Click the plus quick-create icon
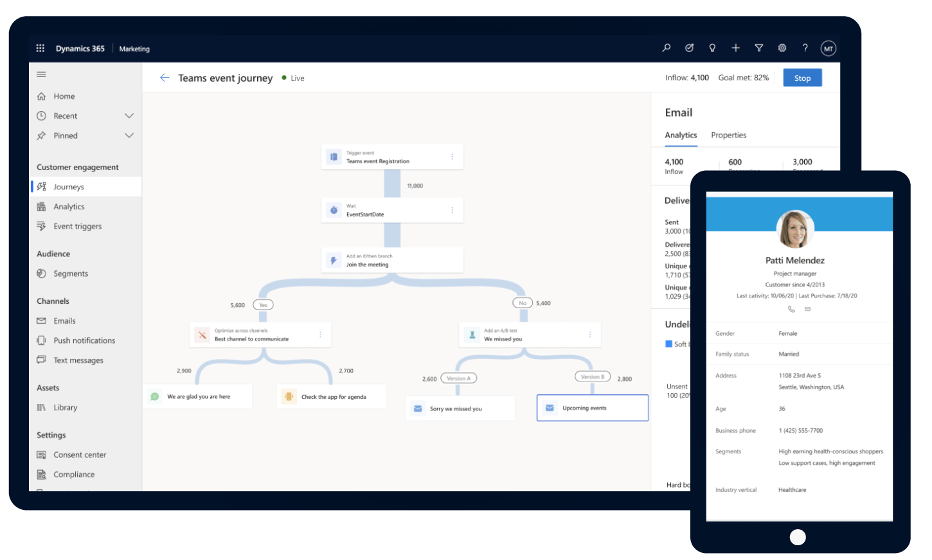 (x=735, y=48)
